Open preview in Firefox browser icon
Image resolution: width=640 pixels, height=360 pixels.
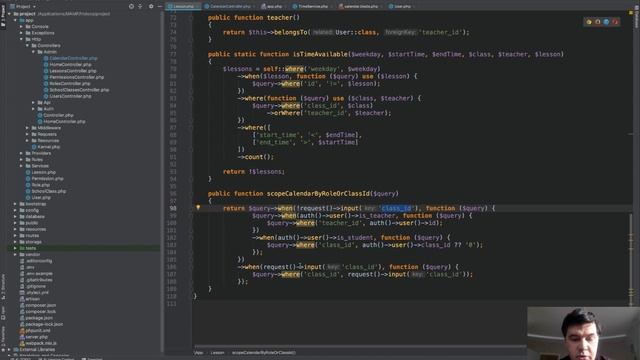tap(598, 22)
